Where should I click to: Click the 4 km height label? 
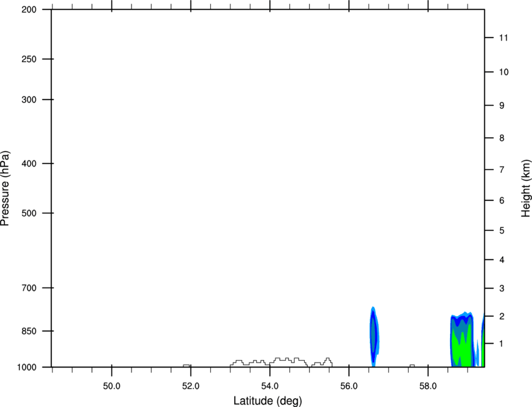(x=502, y=260)
